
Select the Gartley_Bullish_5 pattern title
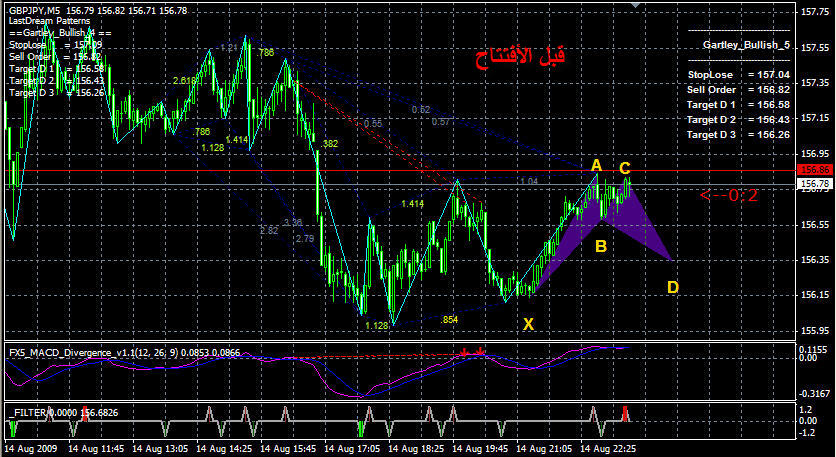pyautogui.click(x=746, y=45)
